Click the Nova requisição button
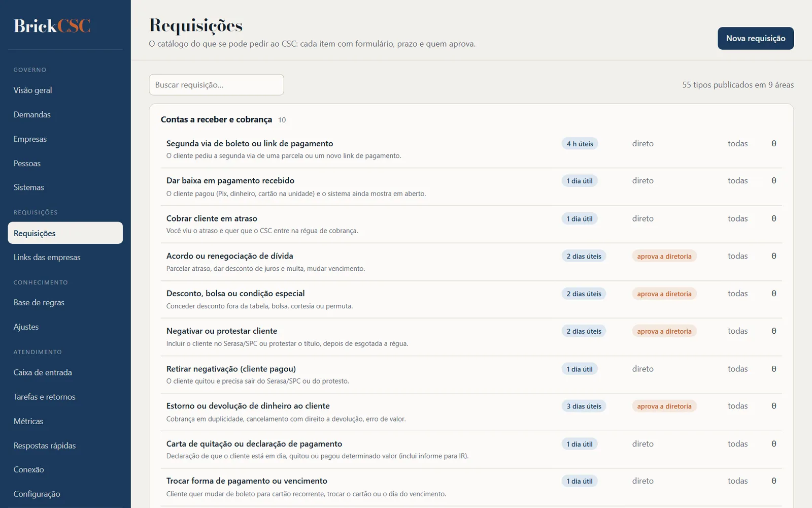Screen dimensions: 812x508 tap(756, 39)
